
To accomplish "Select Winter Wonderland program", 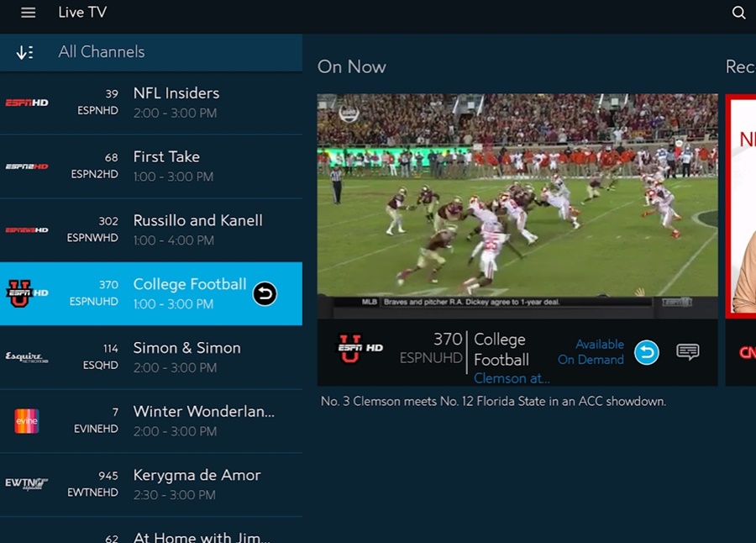I will [151, 421].
